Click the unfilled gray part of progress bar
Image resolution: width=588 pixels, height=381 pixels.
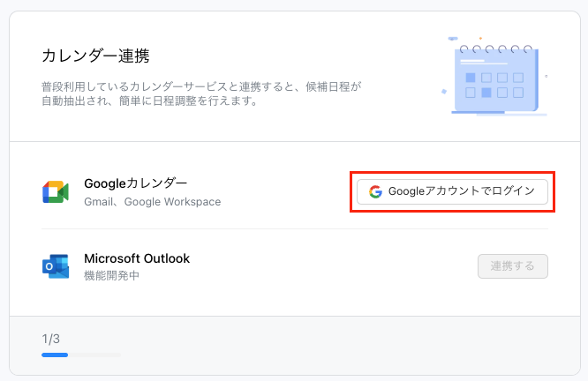click(94, 355)
